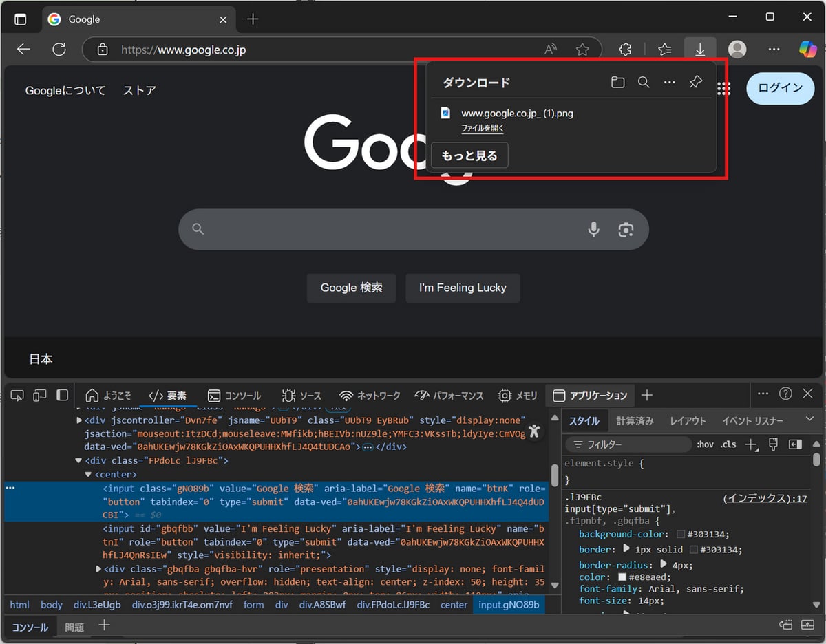Screen dimensions: 826x644
Task: Open the tab actions menu icon
Action: click(x=21, y=19)
